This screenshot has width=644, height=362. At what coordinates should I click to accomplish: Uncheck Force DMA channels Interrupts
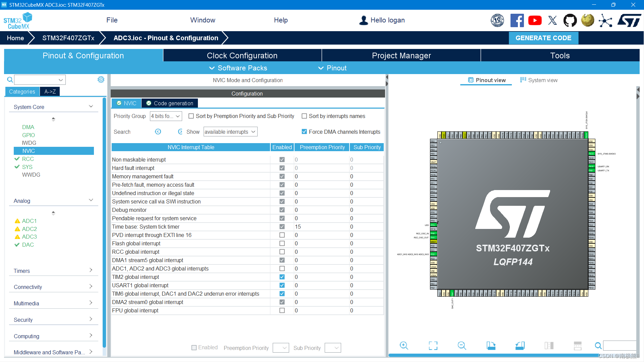304,132
